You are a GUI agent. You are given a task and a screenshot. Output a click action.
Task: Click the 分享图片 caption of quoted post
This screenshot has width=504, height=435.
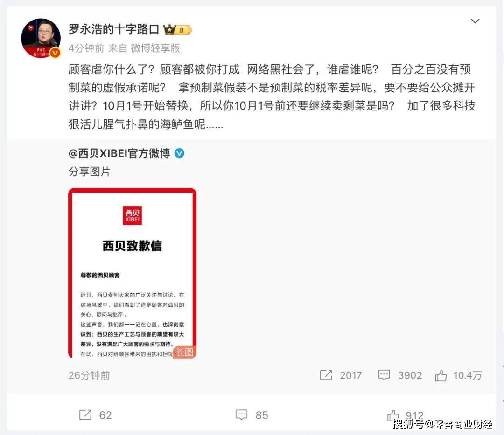pyautogui.click(x=89, y=171)
